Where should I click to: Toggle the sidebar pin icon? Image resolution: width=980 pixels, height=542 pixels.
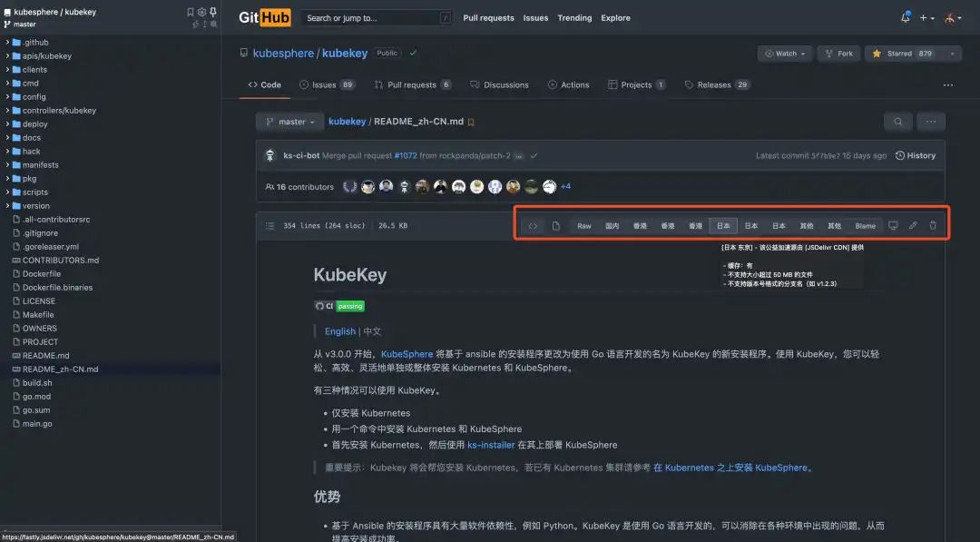(212, 12)
